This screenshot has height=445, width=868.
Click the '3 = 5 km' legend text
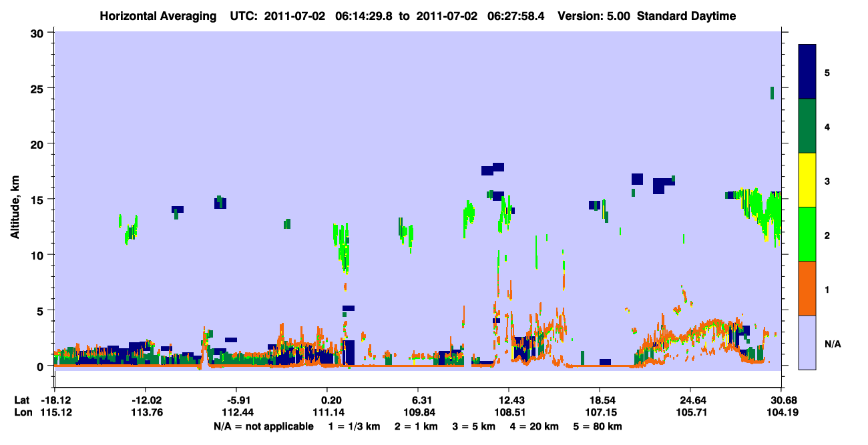tap(473, 426)
